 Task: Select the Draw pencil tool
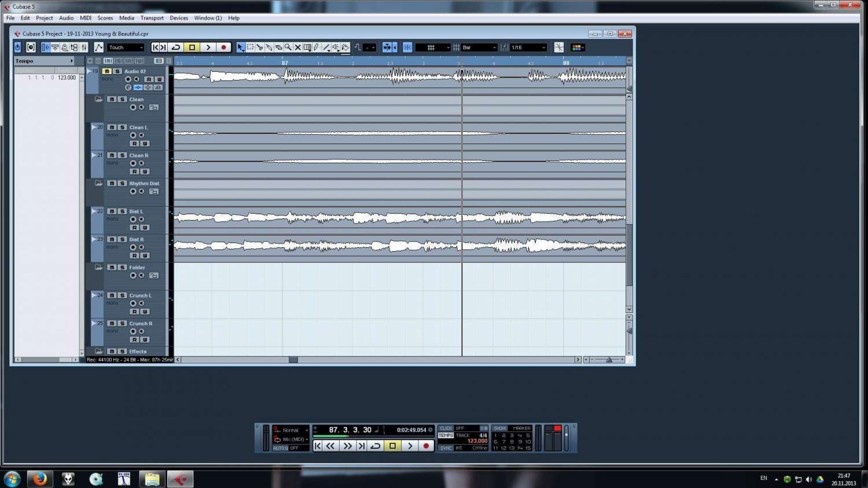point(316,47)
